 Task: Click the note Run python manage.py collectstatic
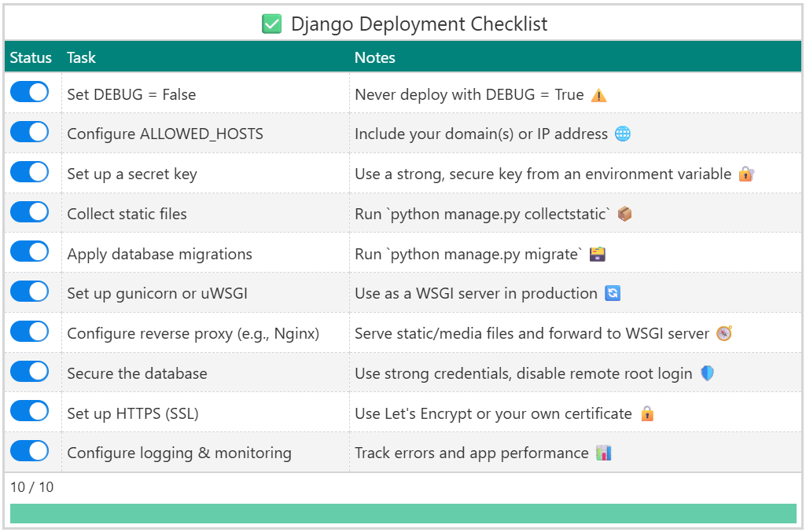(483, 214)
